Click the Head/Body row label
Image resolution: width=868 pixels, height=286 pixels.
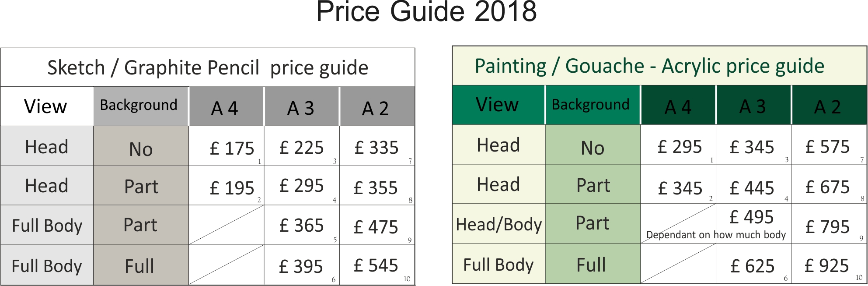click(x=498, y=224)
